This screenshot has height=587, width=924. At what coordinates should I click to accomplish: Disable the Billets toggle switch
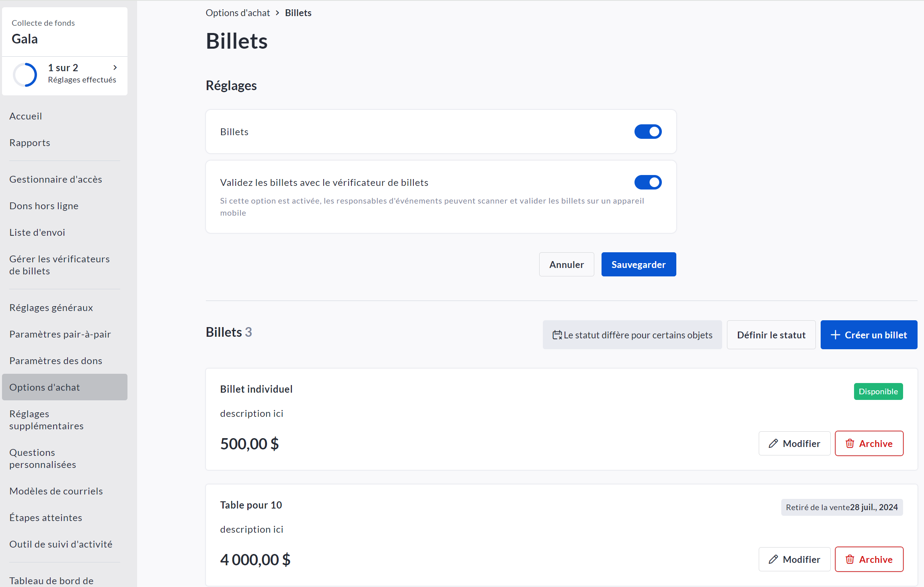(x=648, y=132)
